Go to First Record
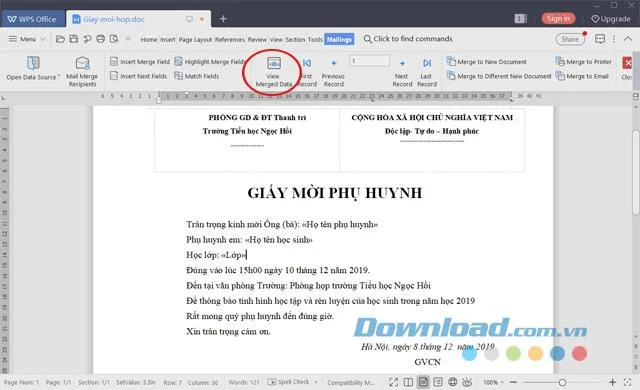Viewport: 640px width, 390px height. tap(307, 72)
